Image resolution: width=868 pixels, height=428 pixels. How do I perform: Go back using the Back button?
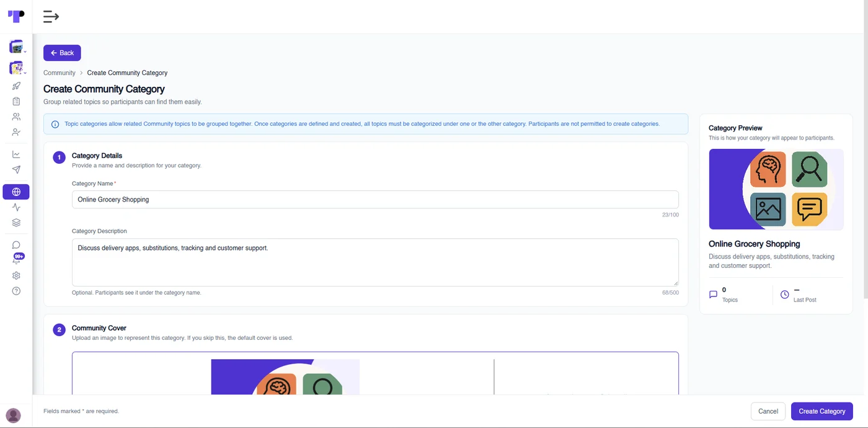point(62,53)
